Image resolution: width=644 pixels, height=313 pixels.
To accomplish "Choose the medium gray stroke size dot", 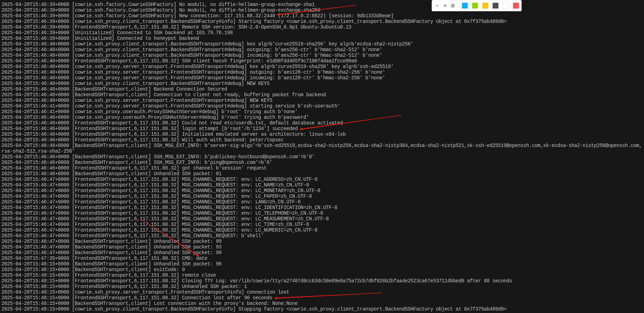I will point(445,6).
